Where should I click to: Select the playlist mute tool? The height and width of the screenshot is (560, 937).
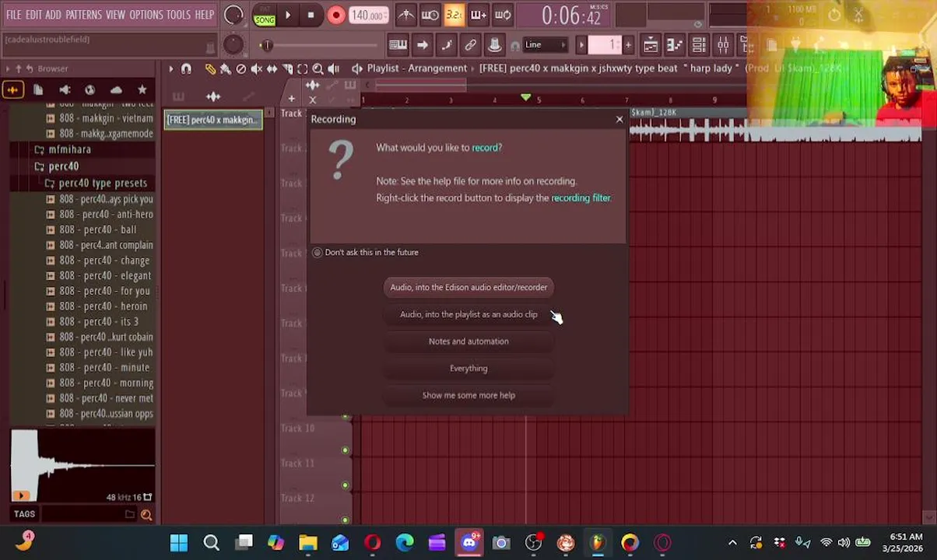(256, 69)
